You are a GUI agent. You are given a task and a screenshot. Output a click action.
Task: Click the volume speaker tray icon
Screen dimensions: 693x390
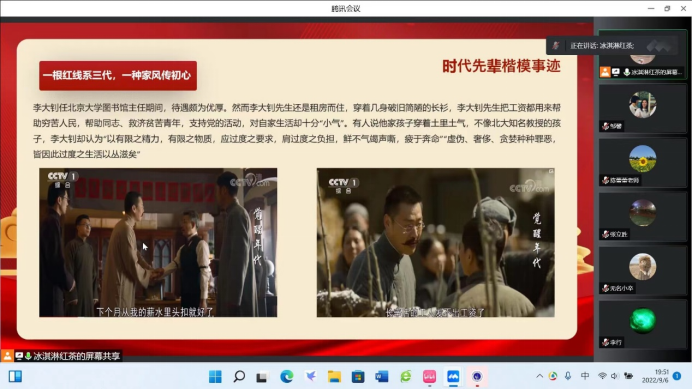[615, 376]
